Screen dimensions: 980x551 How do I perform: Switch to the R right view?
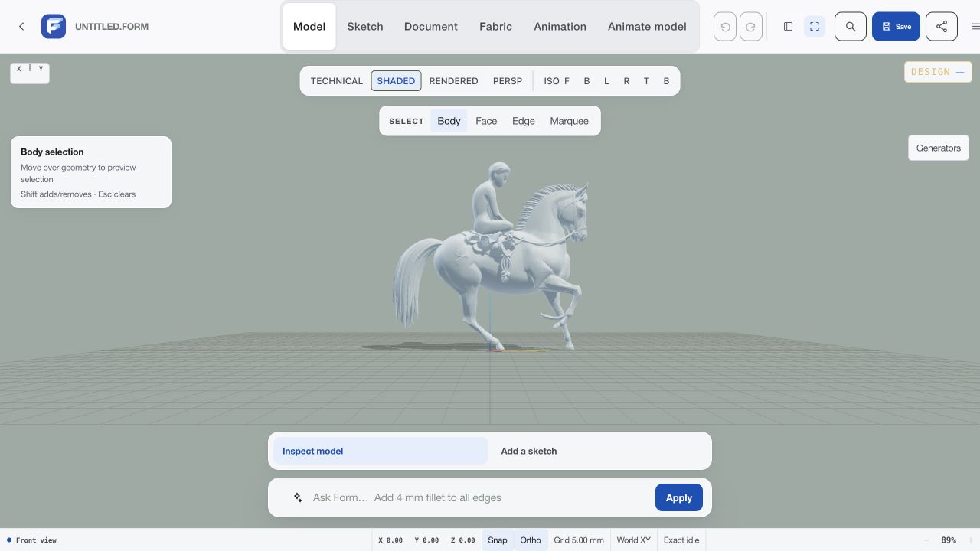tap(626, 80)
